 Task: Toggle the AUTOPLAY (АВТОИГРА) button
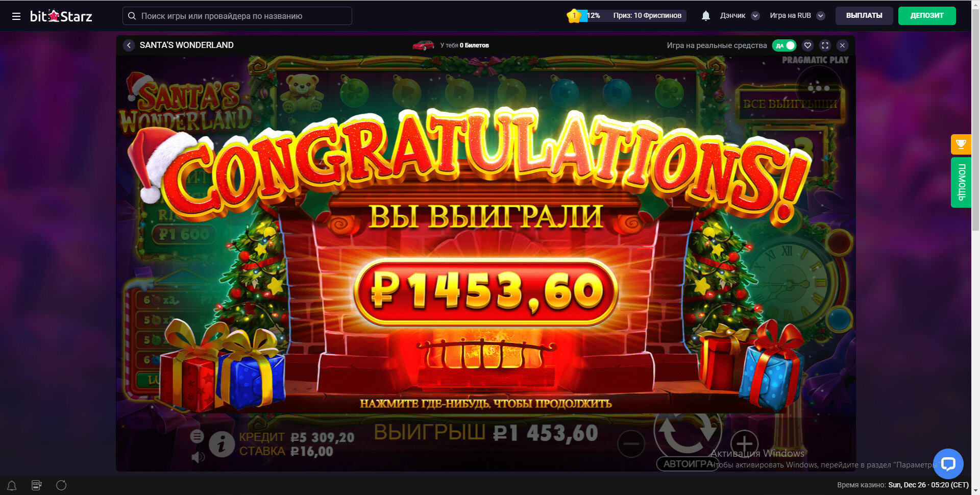click(x=688, y=464)
